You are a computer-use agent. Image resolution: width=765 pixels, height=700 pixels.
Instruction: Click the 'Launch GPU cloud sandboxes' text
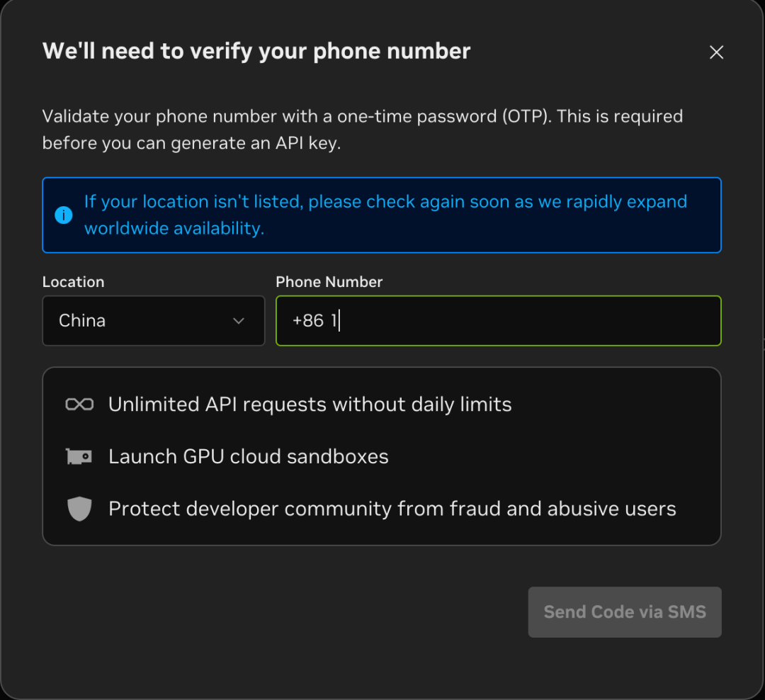point(248,456)
